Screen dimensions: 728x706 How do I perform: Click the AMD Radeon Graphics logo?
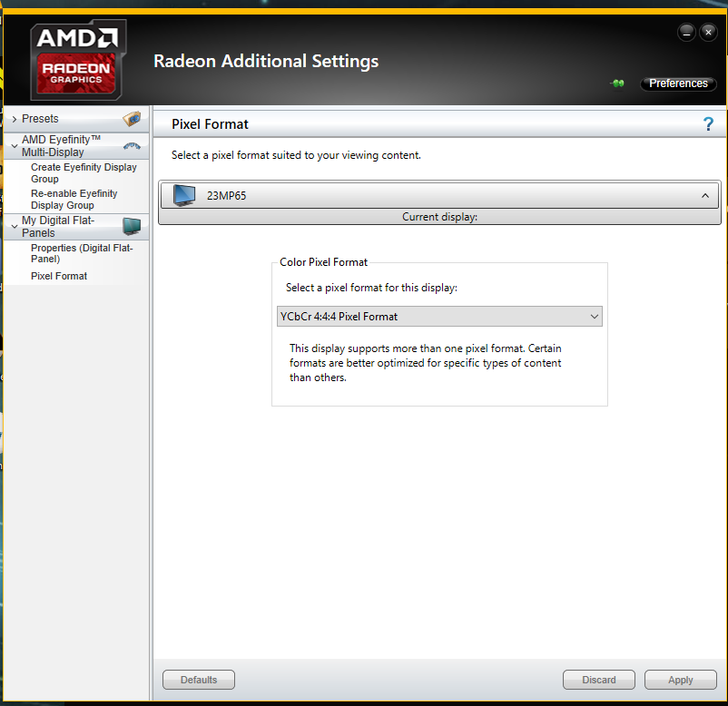(77, 59)
